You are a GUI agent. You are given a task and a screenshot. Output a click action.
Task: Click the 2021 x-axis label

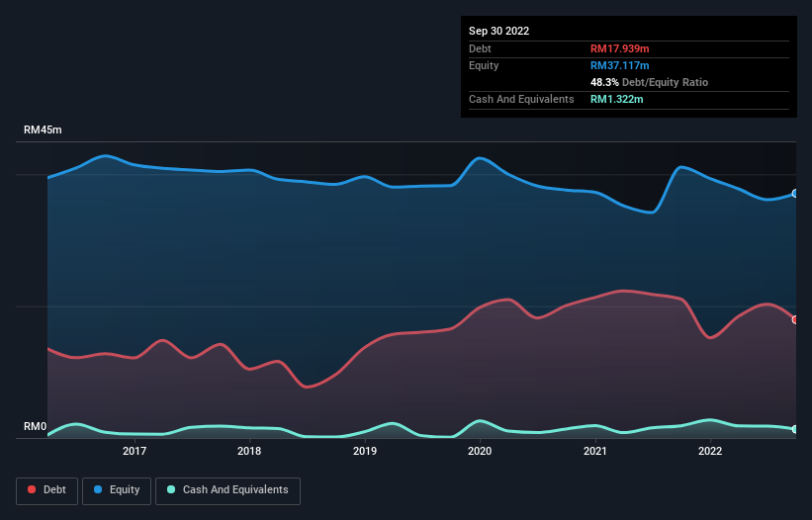point(595,451)
